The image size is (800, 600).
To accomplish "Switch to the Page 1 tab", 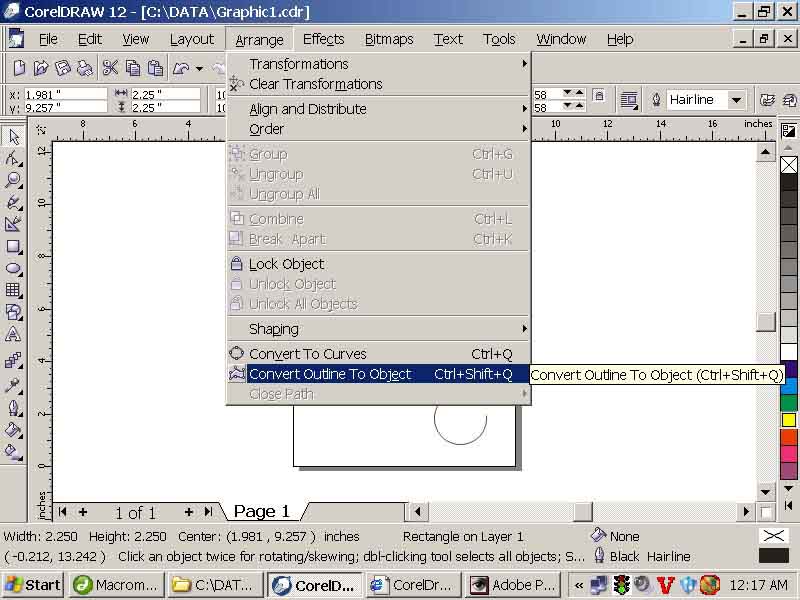I will 262,511.
